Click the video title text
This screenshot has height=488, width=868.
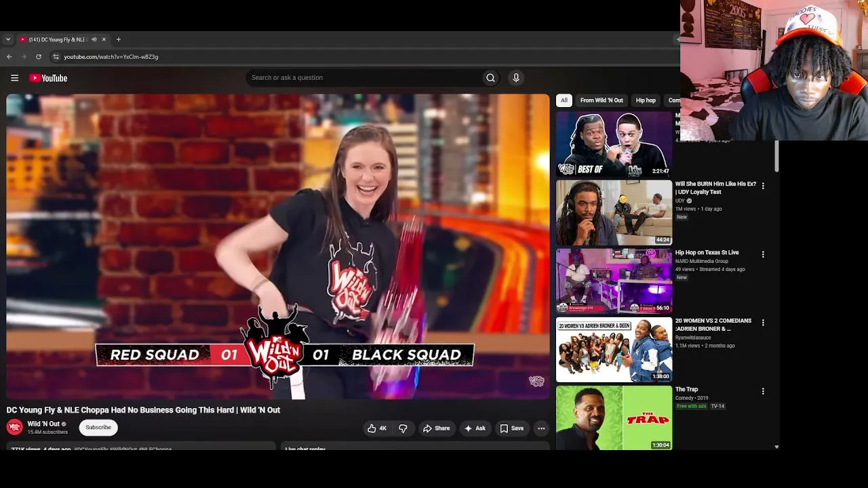(143, 410)
